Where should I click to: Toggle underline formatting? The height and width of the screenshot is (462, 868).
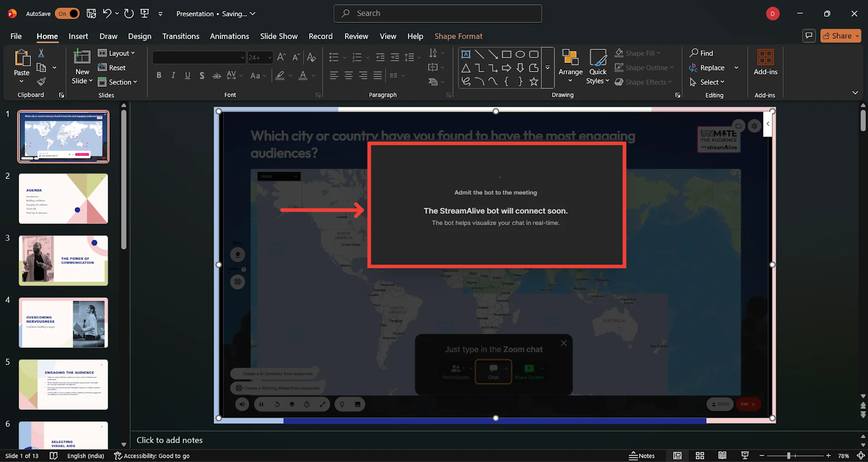[x=188, y=75]
